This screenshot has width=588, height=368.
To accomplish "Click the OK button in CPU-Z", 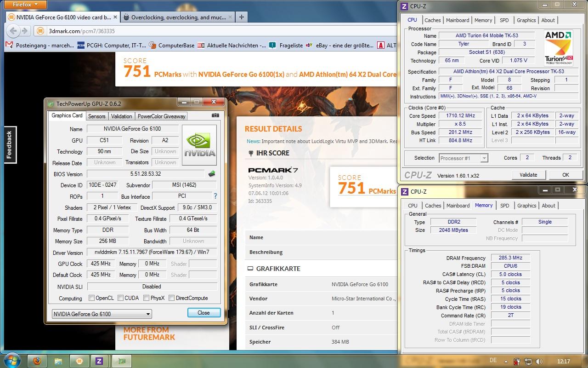I will tap(565, 175).
